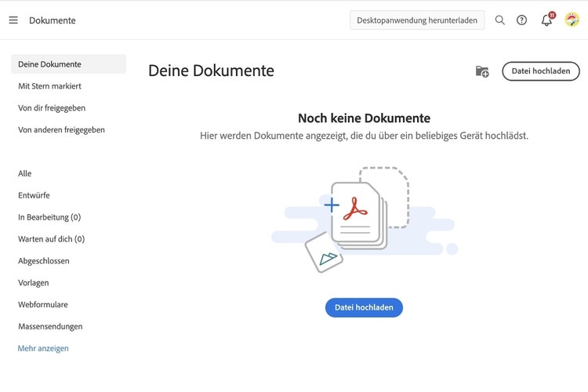This screenshot has width=588, height=392.
Task: Open Von dir freigegeben section
Action: (x=52, y=108)
